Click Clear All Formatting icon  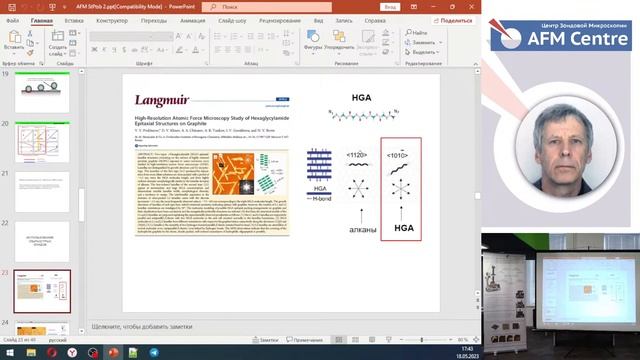tap(201, 36)
